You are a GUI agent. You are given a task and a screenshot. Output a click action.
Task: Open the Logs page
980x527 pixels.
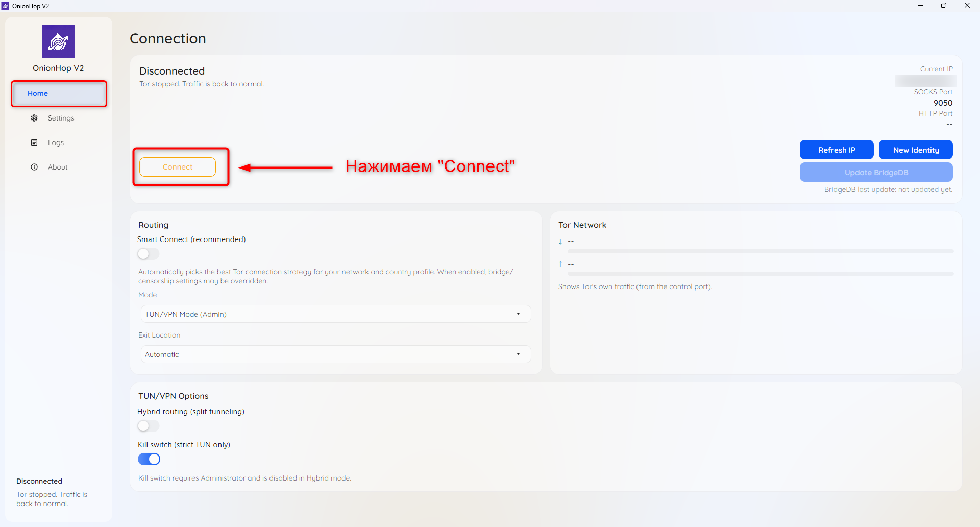click(x=59, y=142)
